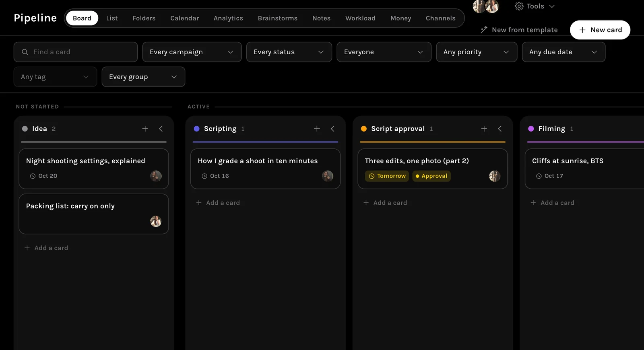Screen dimensions: 644x350
Task: Go to the Money tab
Action: pyautogui.click(x=401, y=18)
